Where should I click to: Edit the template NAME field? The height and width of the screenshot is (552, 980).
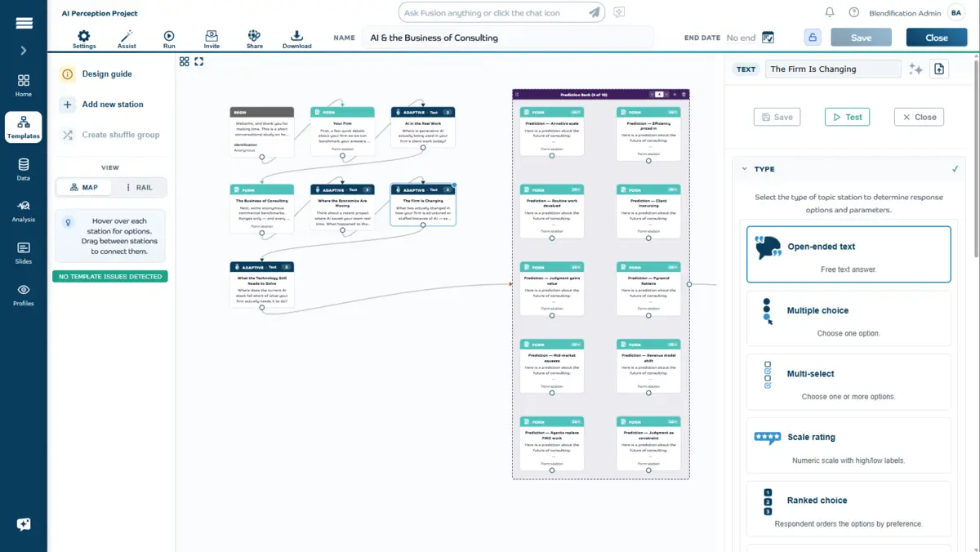[508, 38]
